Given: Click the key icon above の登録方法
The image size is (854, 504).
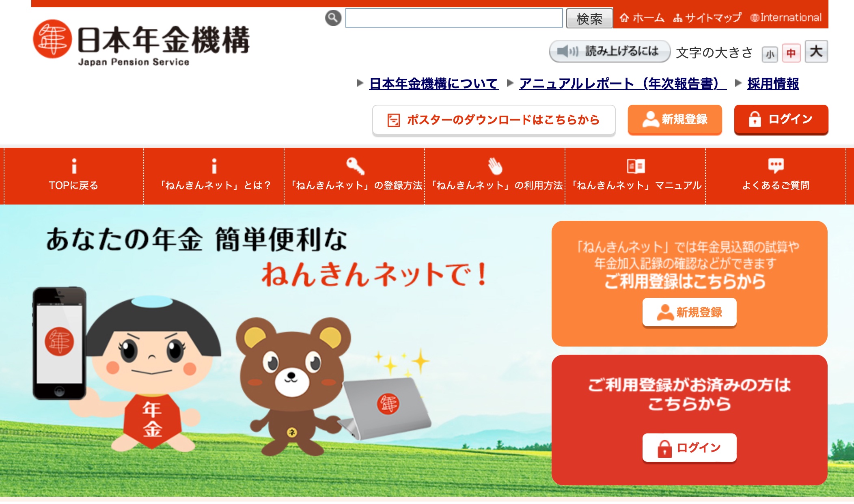Looking at the screenshot, I should point(355,166).
